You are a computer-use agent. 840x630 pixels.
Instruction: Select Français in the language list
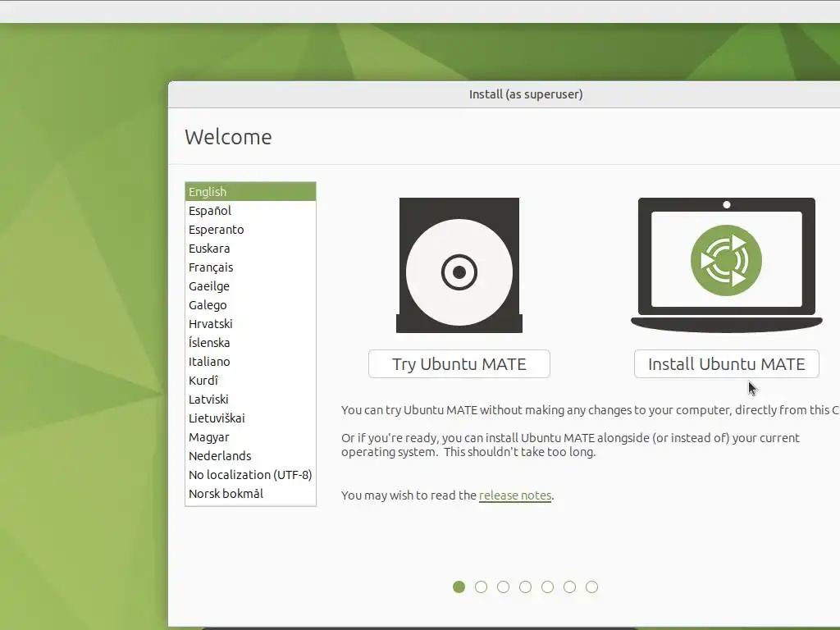click(x=250, y=267)
